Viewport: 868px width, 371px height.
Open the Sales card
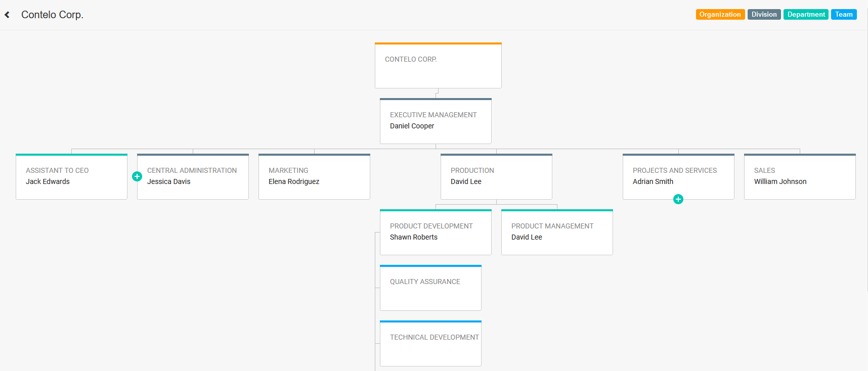pyautogui.click(x=800, y=176)
